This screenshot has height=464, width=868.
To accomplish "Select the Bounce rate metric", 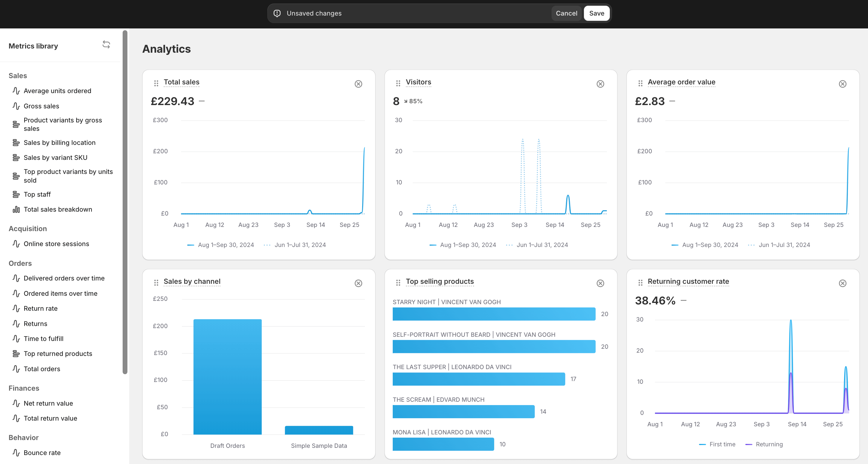I will pyautogui.click(x=42, y=453).
